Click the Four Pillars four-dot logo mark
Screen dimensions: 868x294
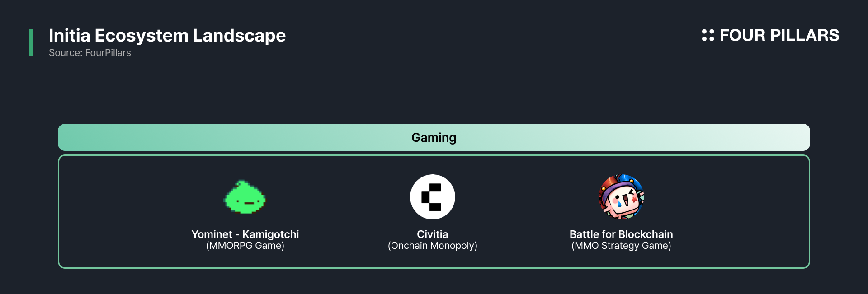tap(708, 35)
